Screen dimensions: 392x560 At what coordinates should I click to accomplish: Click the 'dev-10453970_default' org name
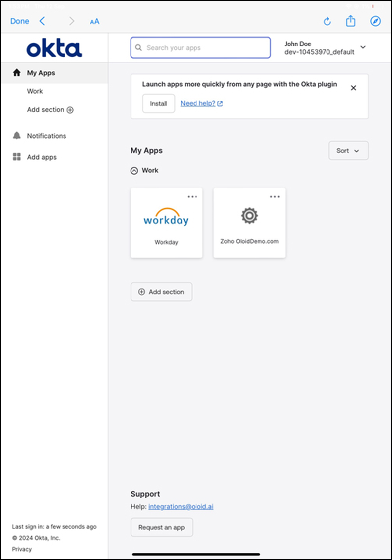point(320,52)
